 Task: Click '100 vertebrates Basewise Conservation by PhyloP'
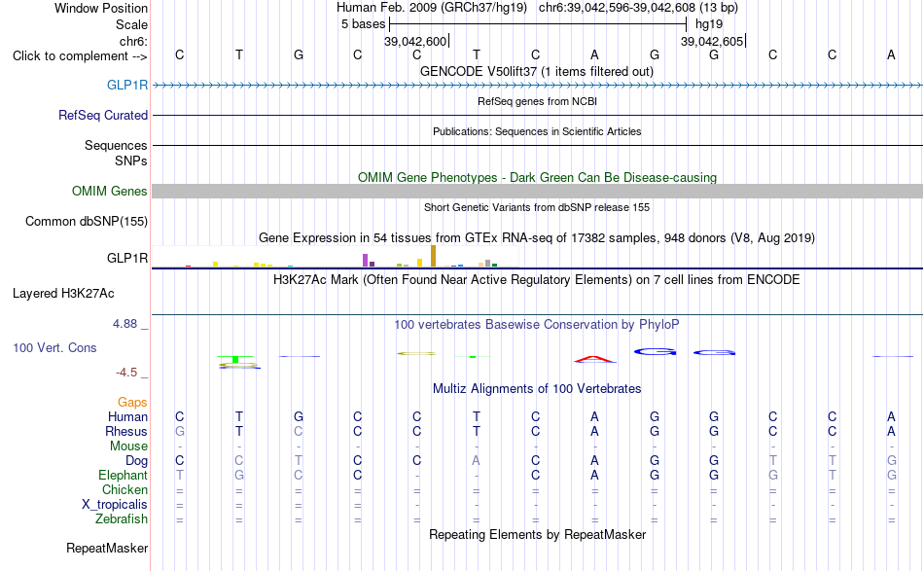point(537,324)
